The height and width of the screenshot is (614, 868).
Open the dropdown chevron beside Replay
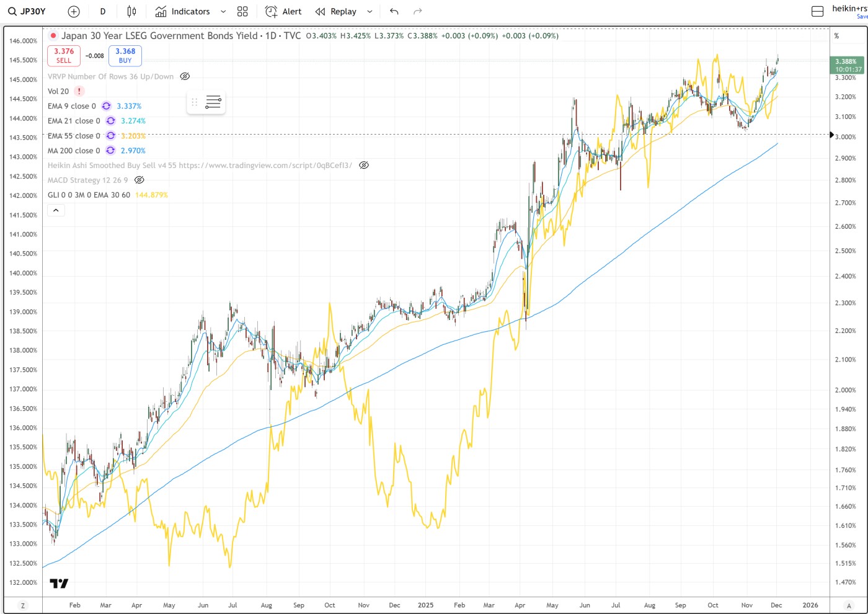[370, 11]
